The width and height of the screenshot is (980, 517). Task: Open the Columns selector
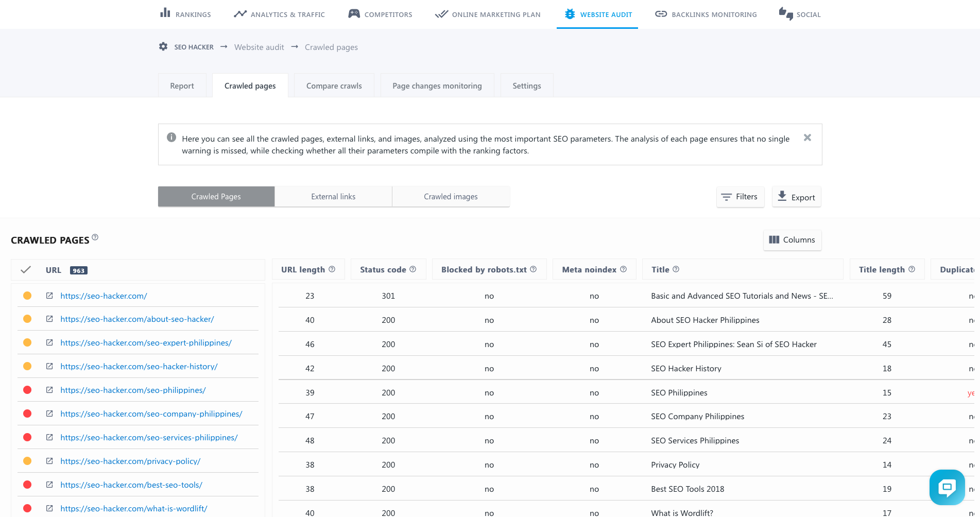(792, 240)
